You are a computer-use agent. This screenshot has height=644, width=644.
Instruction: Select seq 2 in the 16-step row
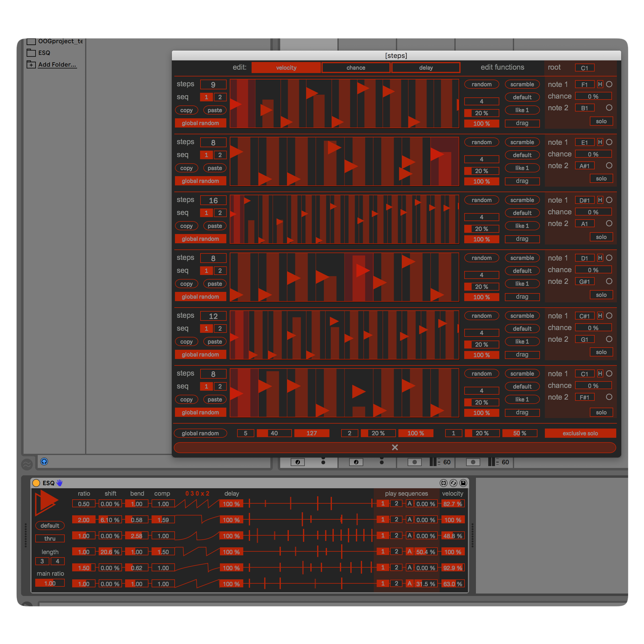click(220, 213)
